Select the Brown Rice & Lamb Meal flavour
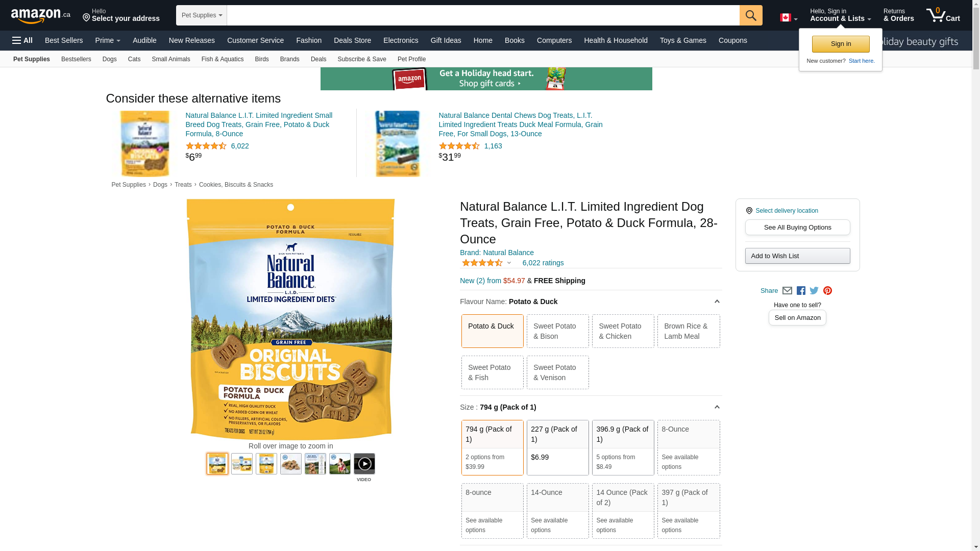The width and height of the screenshot is (980, 551). 688,331
